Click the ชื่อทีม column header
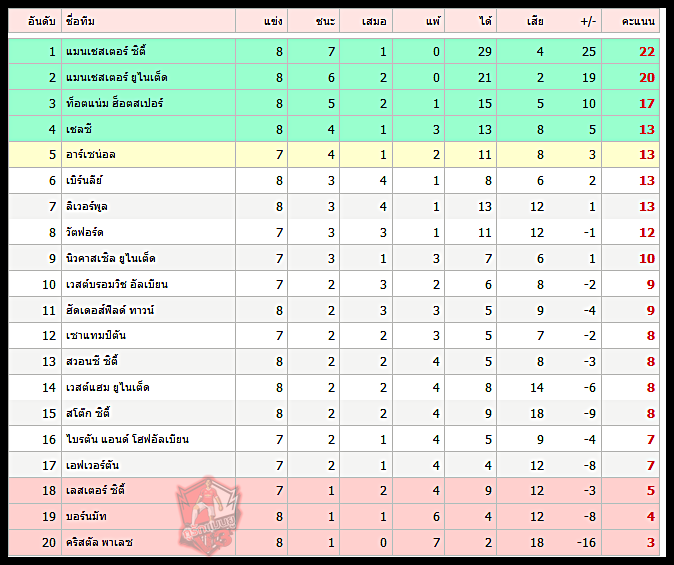 pos(80,21)
